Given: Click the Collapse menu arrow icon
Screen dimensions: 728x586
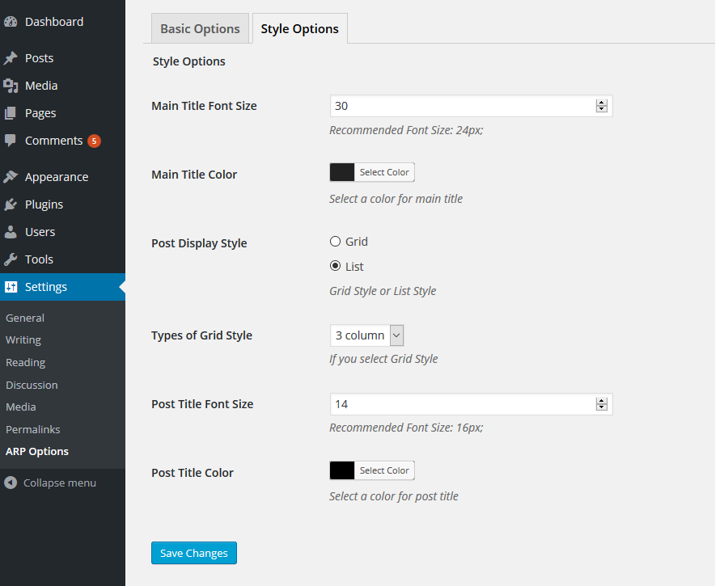Looking at the screenshot, I should (11, 483).
